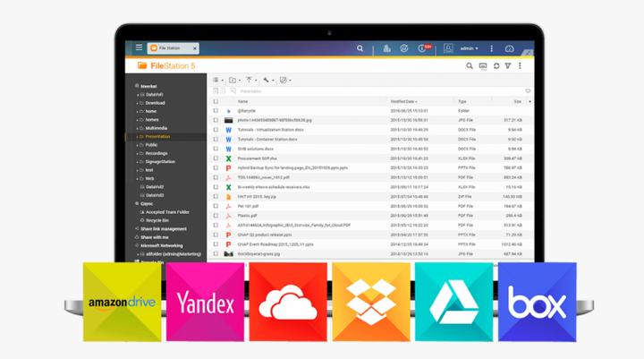The image size is (644, 359).
Task: Click parent folder up arrow in path bar
Action: tap(233, 91)
